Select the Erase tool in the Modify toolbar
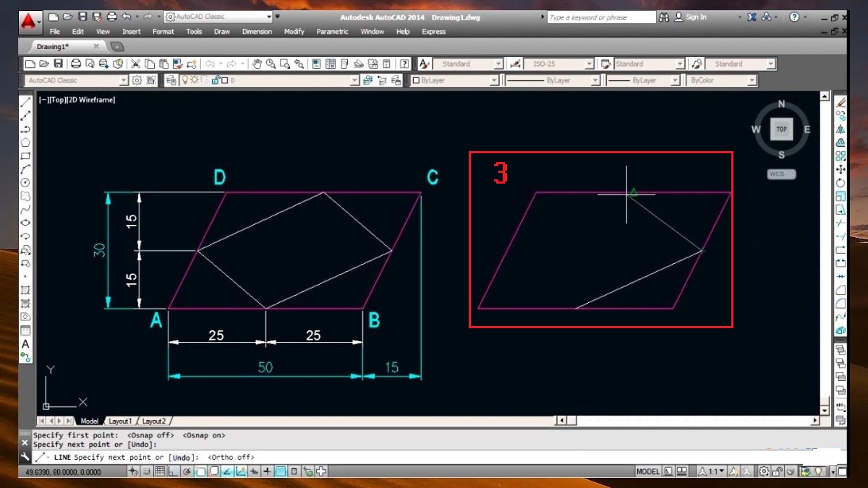This screenshot has width=868, height=488. (x=841, y=103)
